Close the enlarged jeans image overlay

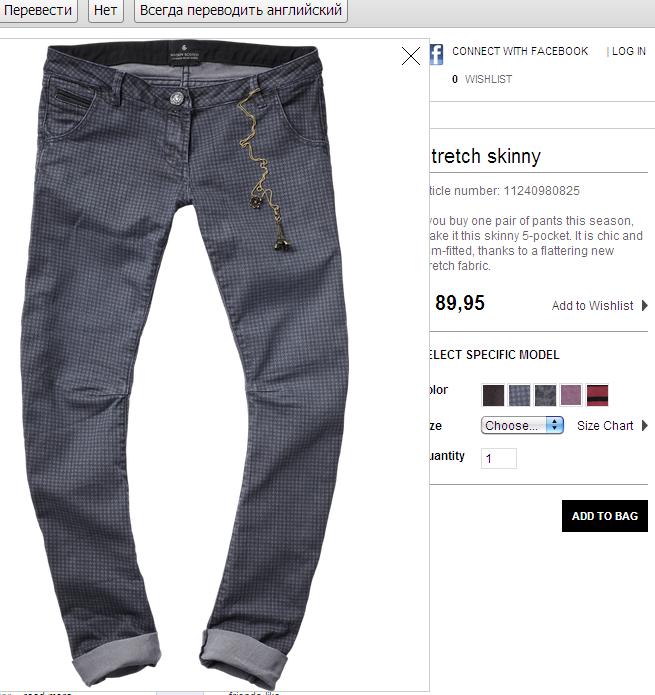click(411, 56)
